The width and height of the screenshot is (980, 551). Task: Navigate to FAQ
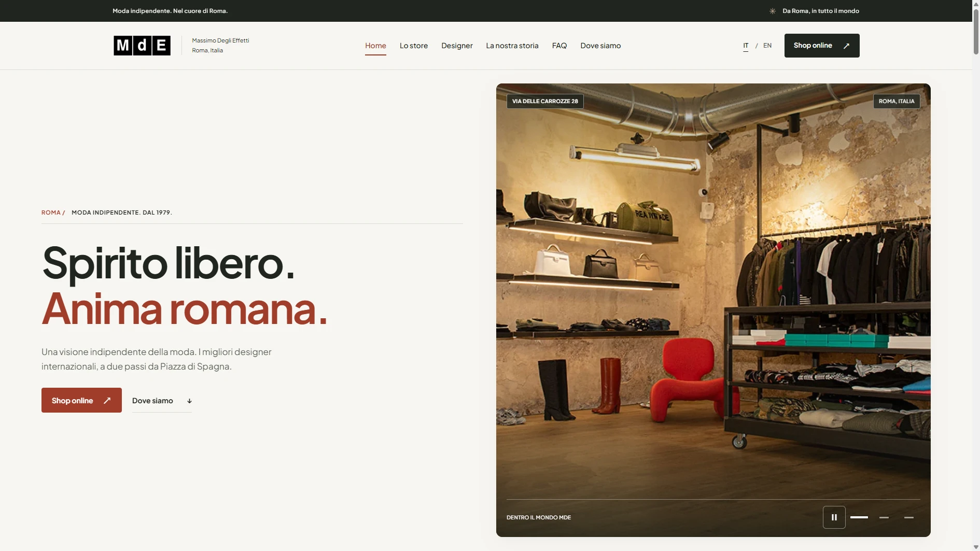coord(559,46)
